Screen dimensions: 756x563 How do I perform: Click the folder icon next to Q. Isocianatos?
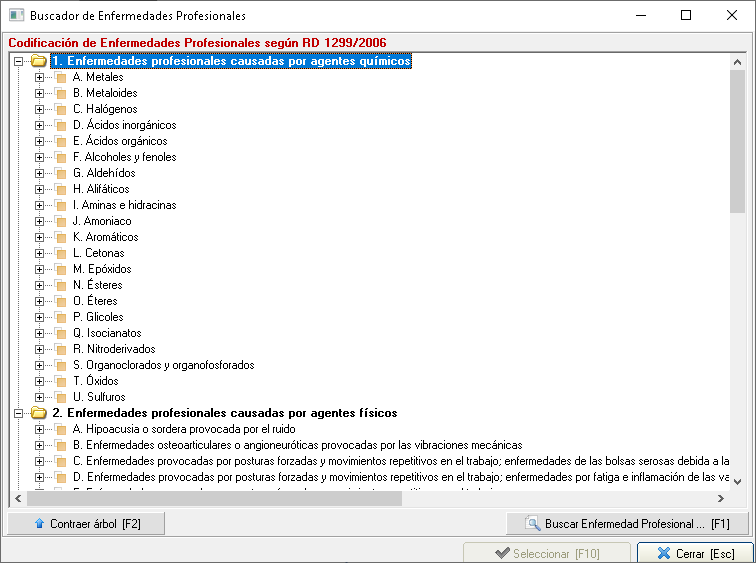(60, 333)
